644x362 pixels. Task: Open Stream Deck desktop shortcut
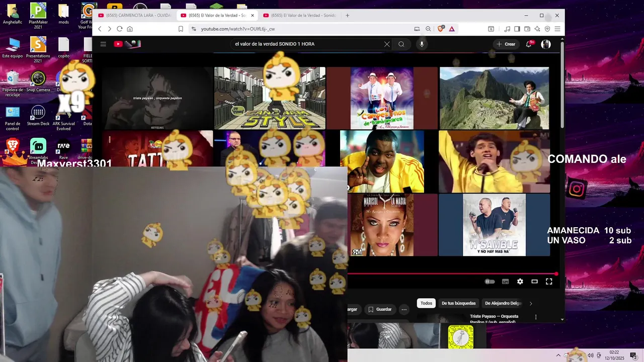point(38,116)
